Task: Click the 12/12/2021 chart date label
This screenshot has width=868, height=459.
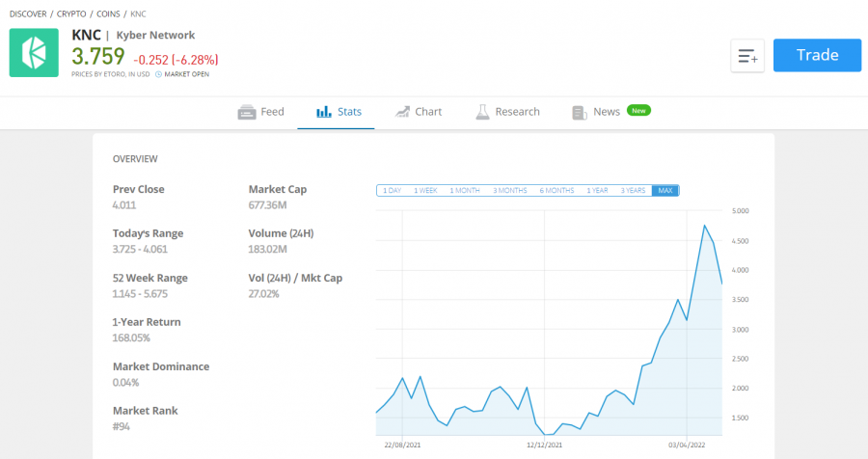Action: (x=544, y=445)
